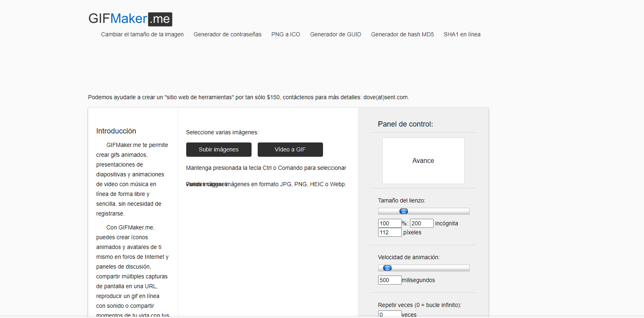
Task: Open Generador de hash MD5
Action: [x=402, y=34]
